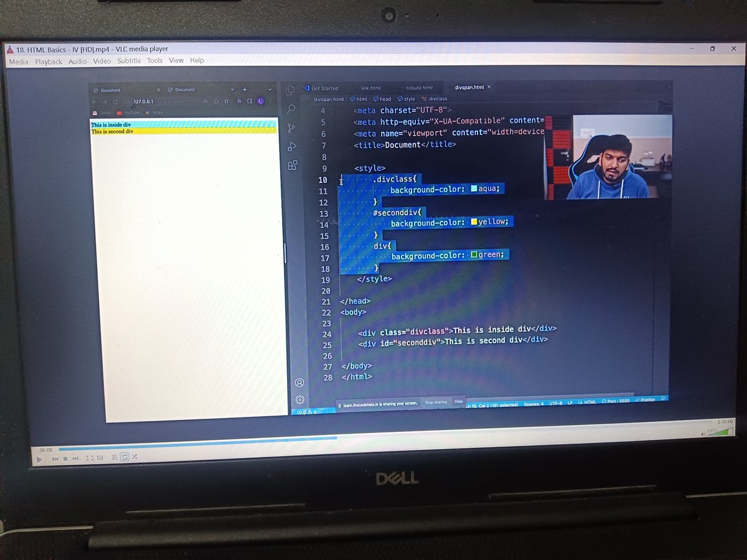This screenshot has height=560, width=747.
Task: Click the errors and warnings status indicator
Action: point(306,412)
